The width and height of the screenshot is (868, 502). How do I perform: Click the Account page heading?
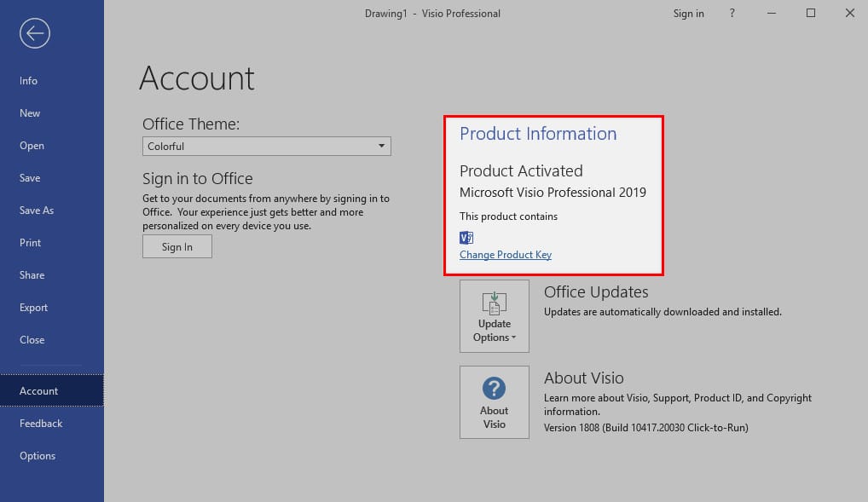[x=197, y=78]
